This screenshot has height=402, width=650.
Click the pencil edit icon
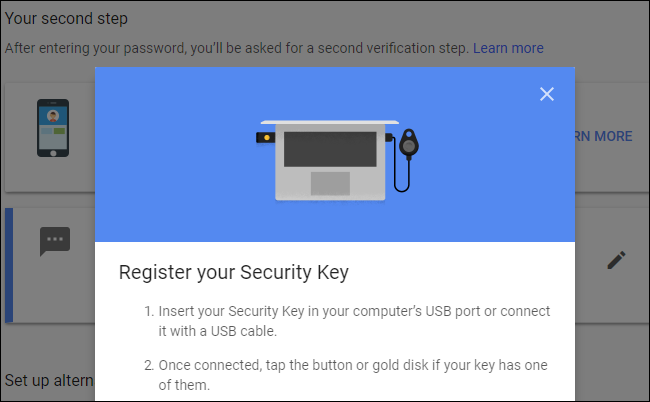616,260
